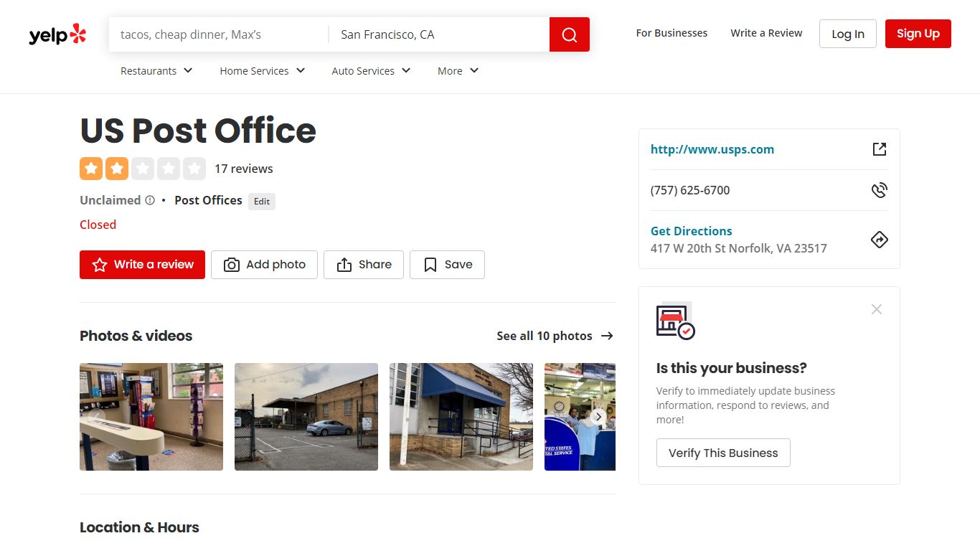
Task: Click the address '417 W 20th St Norfolk, VA 23517'
Action: 739,248
